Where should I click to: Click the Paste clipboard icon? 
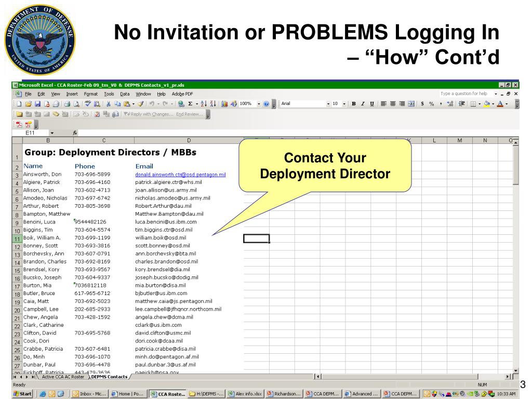pos(127,104)
